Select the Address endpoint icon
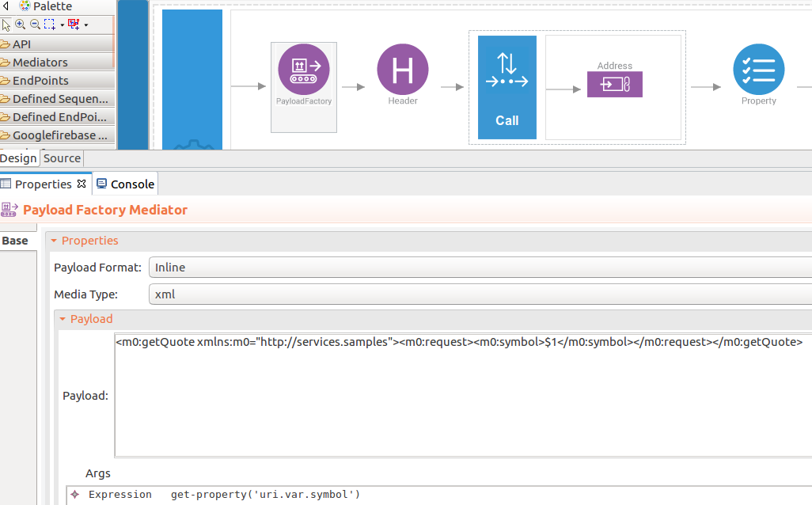The width and height of the screenshot is (812, 505). point(615,84)
